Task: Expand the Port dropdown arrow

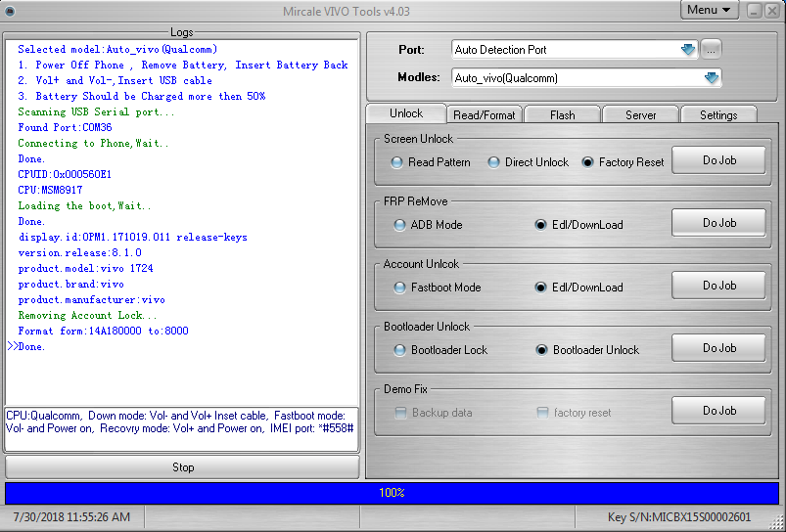Action: pos(688,49)
